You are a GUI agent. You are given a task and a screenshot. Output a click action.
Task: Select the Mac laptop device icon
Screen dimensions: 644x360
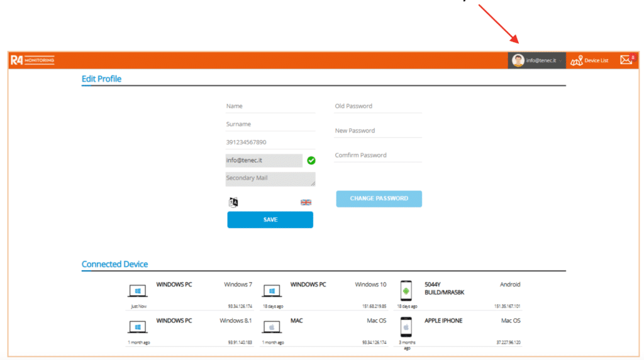tap(272, 327)
